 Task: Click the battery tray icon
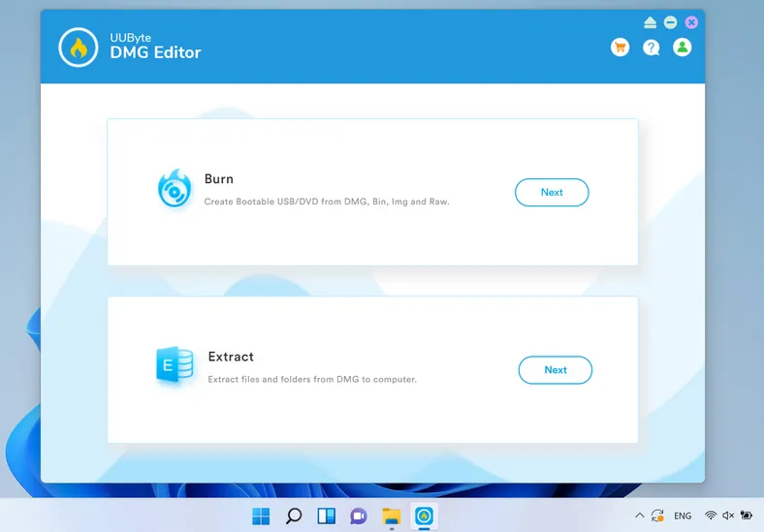click(746, 515)
